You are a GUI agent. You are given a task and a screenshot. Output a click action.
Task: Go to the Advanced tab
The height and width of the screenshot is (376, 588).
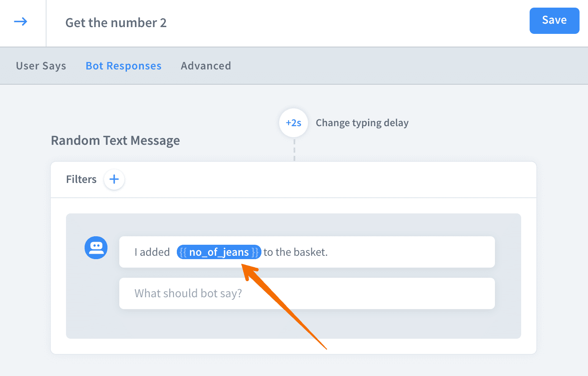[x=206, y=66]
